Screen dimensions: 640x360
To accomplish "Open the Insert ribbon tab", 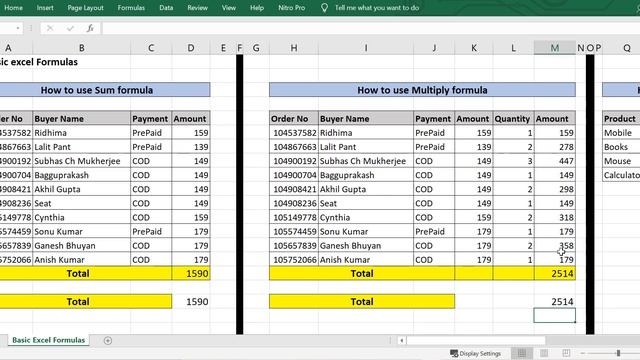I will tap(45, 8).
